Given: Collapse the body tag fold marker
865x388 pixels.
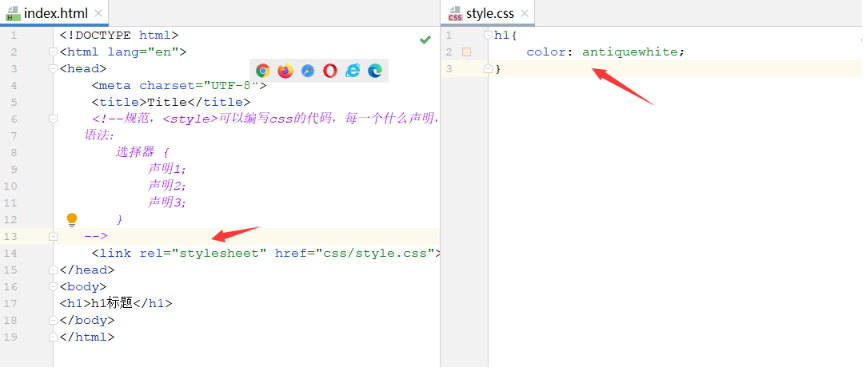Looking at the screenshot, I should (53, 286).
